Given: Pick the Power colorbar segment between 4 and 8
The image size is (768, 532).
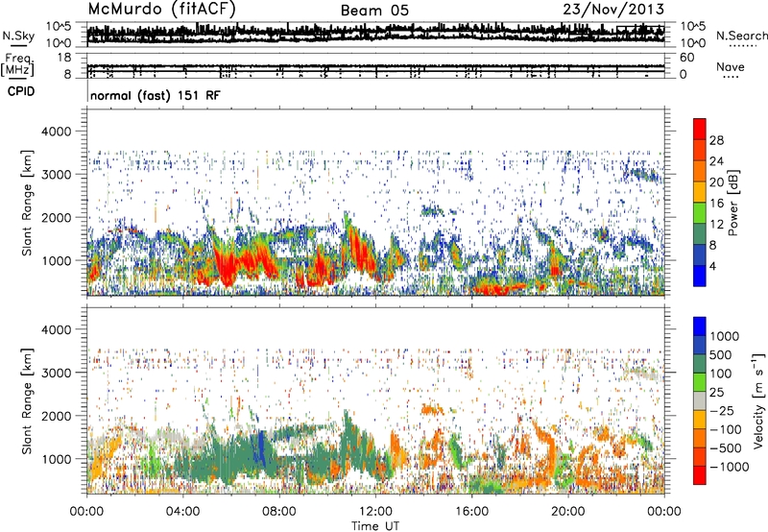Looking at the screenshot, I should tap(700, 255).
